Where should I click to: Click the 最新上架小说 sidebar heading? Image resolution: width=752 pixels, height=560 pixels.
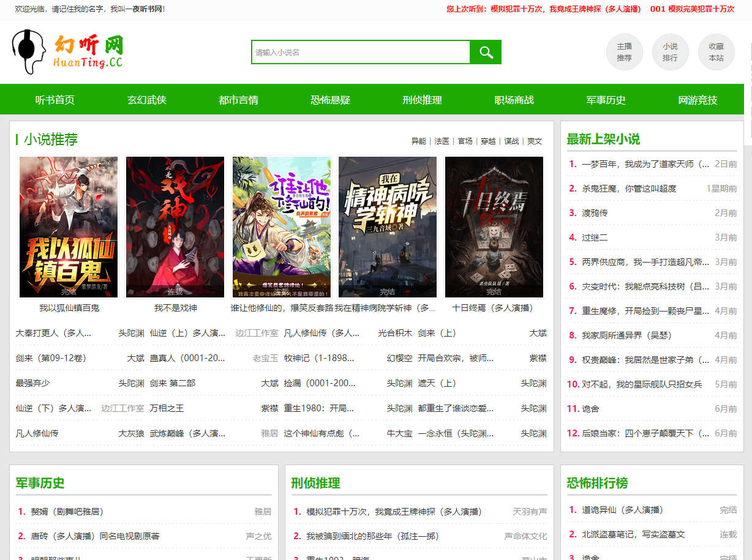tap(603, 140)
